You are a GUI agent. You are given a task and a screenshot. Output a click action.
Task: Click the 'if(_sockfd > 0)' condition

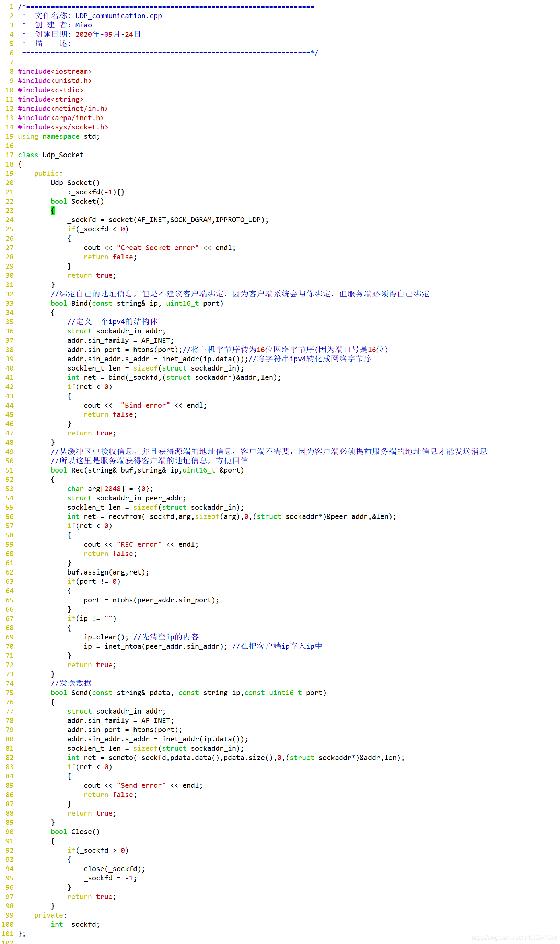point(98,850)
